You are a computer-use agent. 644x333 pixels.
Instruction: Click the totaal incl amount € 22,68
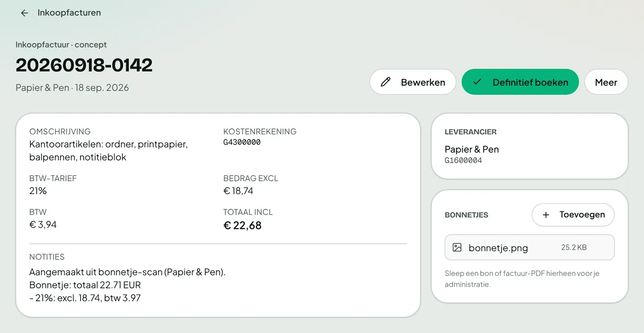[x=242, y=225]
